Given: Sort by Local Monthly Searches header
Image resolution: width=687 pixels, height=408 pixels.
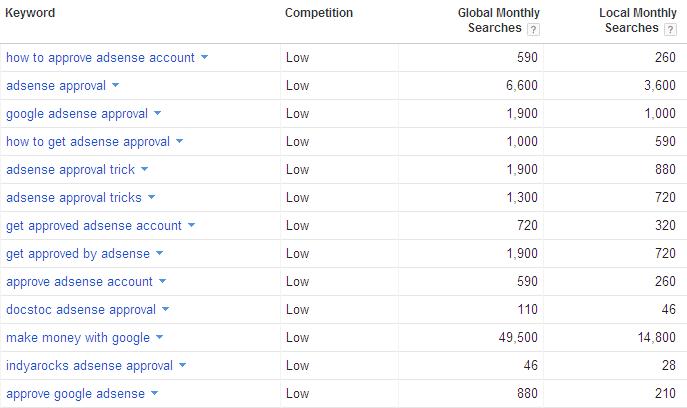Looking at the screenshot, I should (x=637, y=20).
